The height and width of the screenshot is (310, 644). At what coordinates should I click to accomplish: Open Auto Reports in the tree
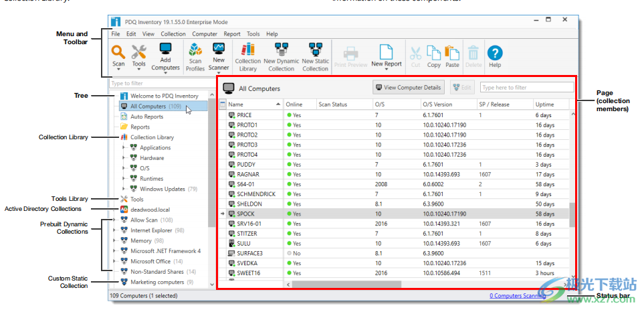(146, 117)
